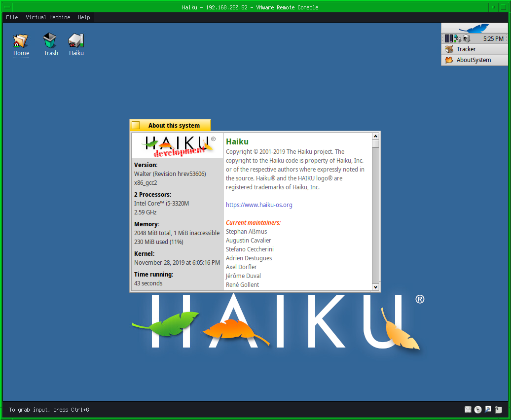Toggle the floppy drive connection in VMware status bar
This screenshot has height=420, width=511.
(468, 409)
